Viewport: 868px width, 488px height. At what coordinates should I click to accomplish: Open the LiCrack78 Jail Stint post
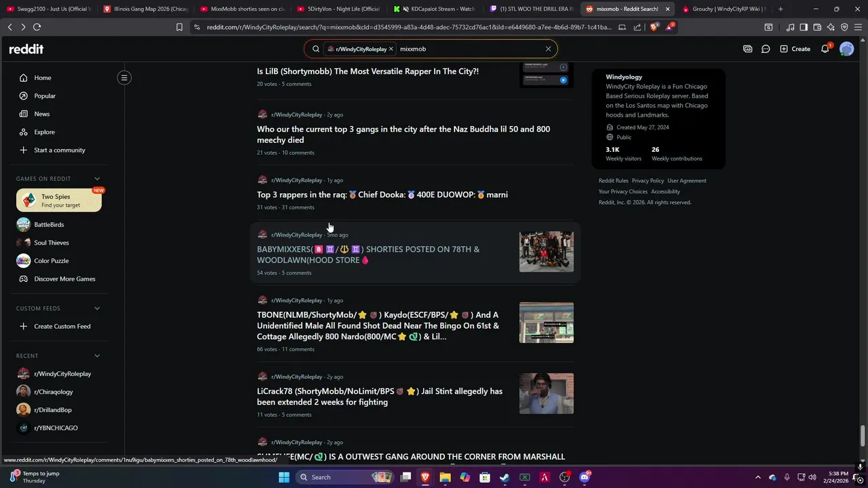click(x=380, y=396)
